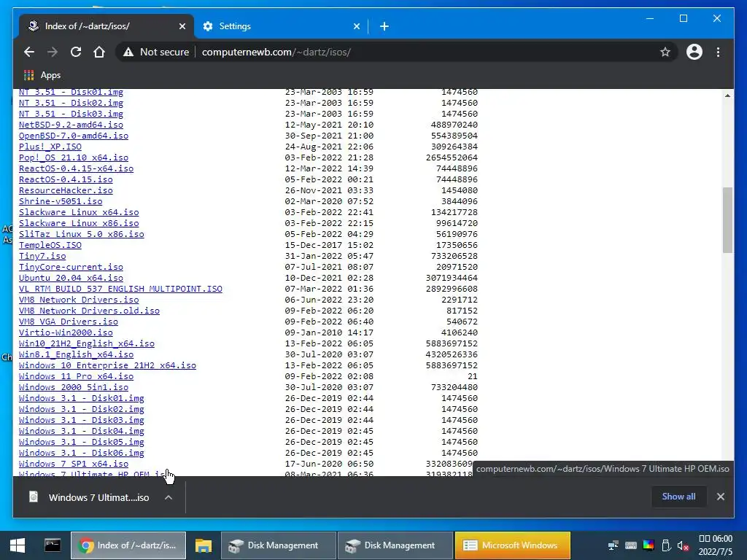The image size is (747, 560).
Task: Switch to first Disk Management taskbar window
Action: [x=279, y=545]
